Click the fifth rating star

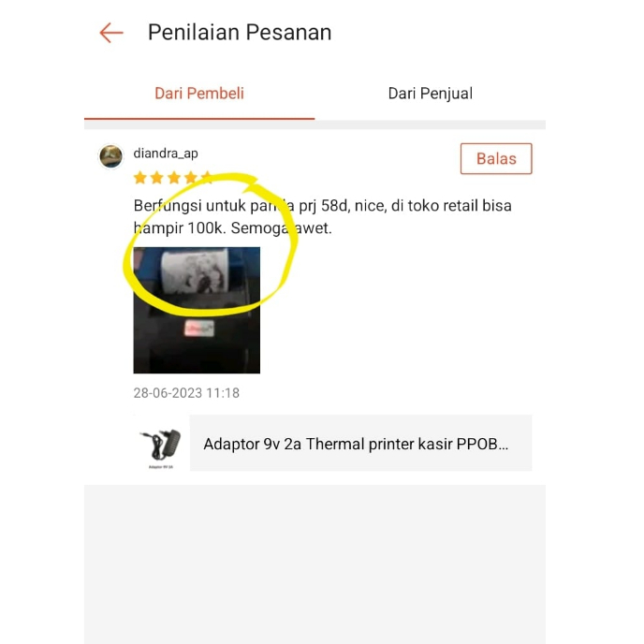(207, 178)
